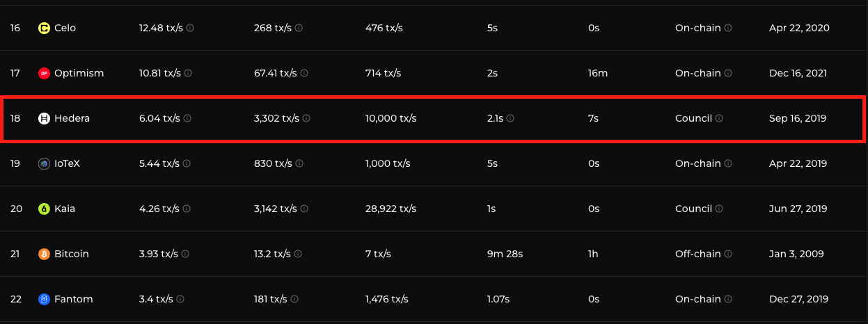Click info icon next to Celo 12.48 tx/s
Screen dimensions: 868x324
pos(190,29)
